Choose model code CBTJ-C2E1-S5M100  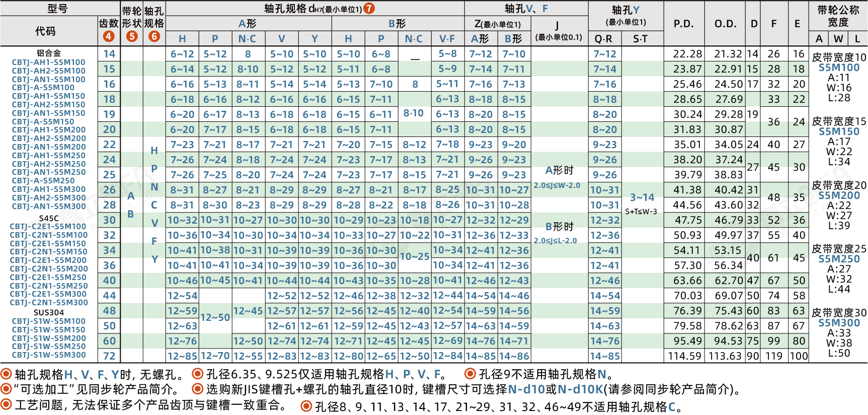click(x=49, y=227)
